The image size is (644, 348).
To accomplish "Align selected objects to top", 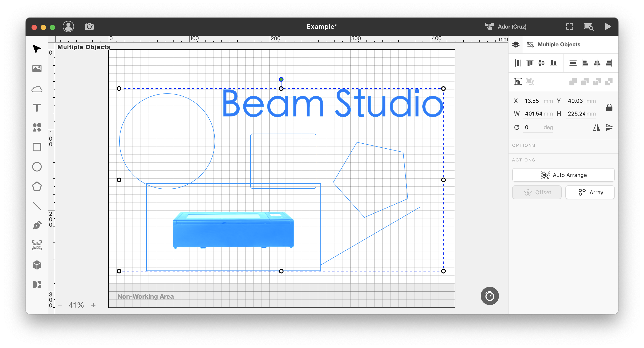I will (x=530, y=63).
